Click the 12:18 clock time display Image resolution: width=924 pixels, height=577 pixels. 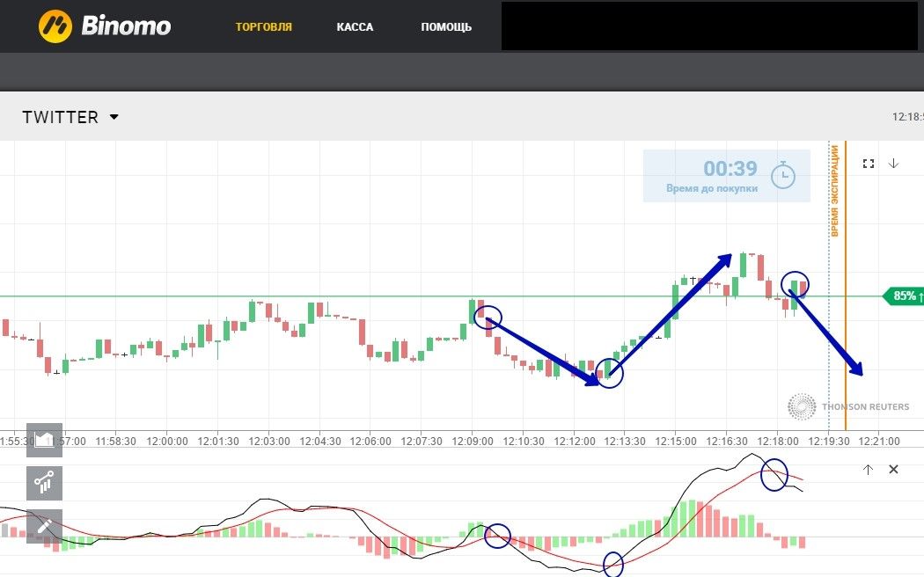click(907, 117)
